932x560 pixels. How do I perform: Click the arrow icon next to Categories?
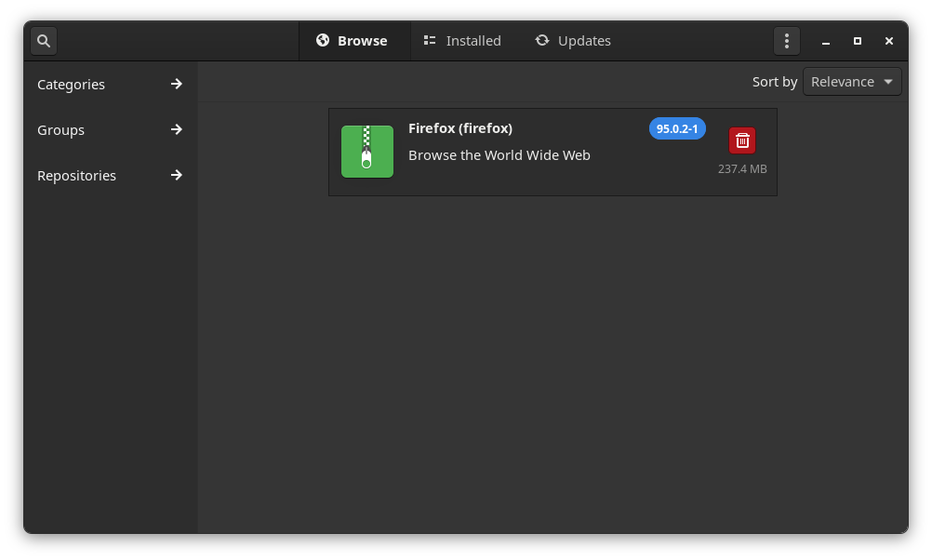[176, 84]
